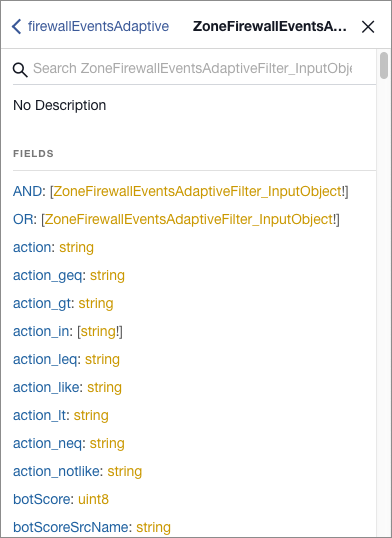The height and width of the screenshot is (538, 392).
Task: Open the type of the AND field
Action: [198, 191]
